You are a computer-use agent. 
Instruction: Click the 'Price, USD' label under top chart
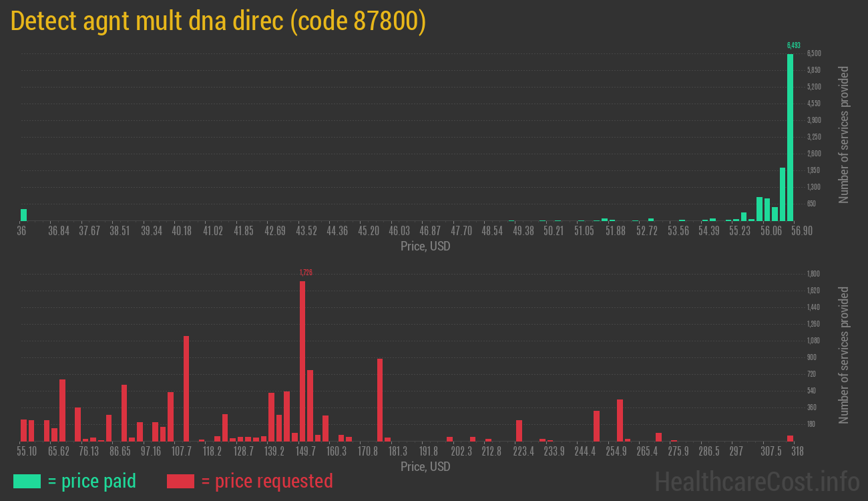pos(425,246)
